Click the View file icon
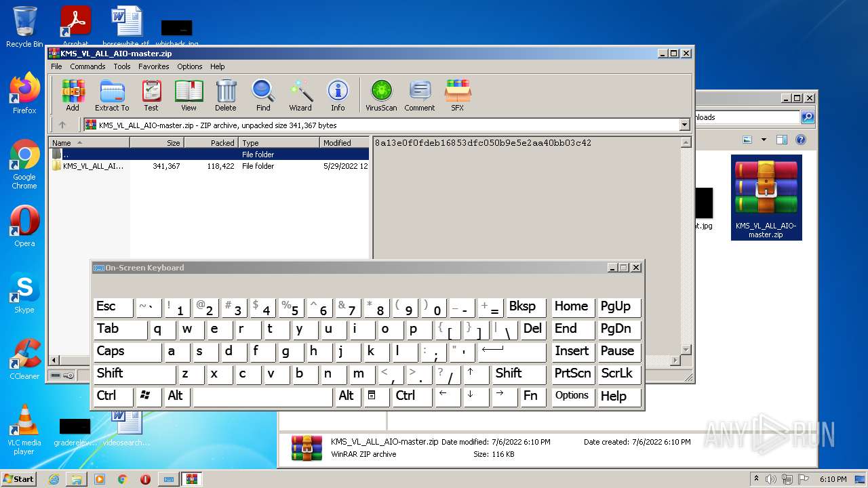The width and height of the screenshot is (868, 488). [x=189, y=95]
